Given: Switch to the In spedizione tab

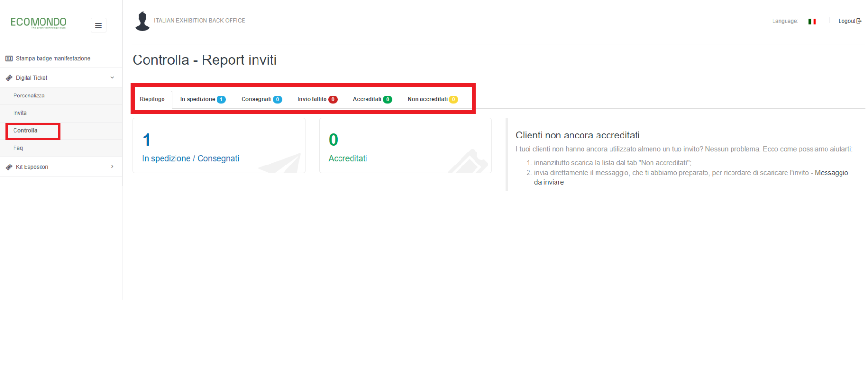Looking at the screenshot, I should 203,99.
